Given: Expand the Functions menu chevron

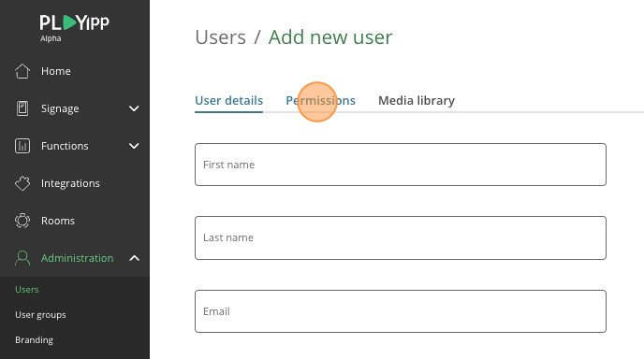Looking at the screenshot, I should coord(134,146).
